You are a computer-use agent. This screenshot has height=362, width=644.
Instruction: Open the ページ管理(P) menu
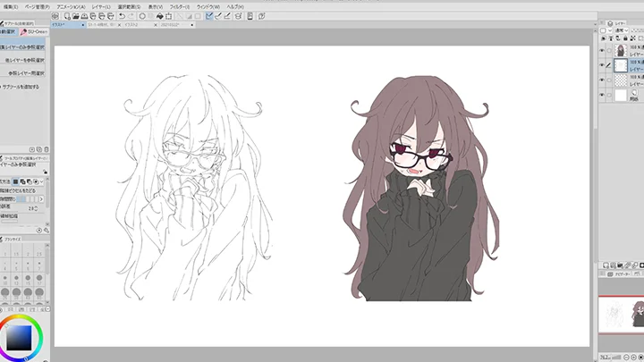pos(37,7)
